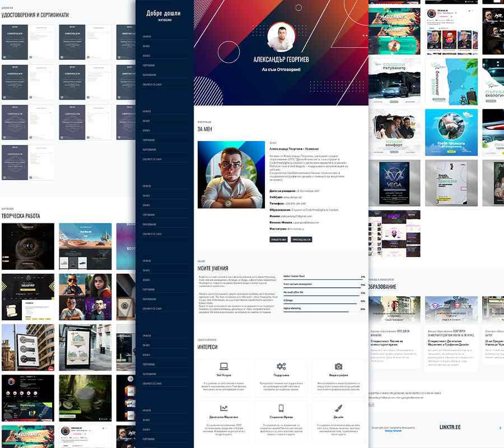
Task: Open the VEGA poster thumbnail
Action: click(x=394, y=183)
